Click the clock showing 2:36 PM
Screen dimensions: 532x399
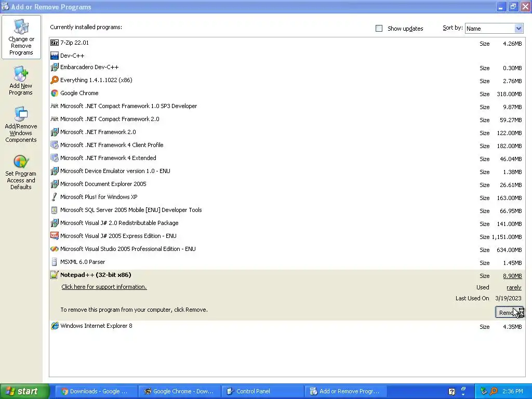[513, 391]
